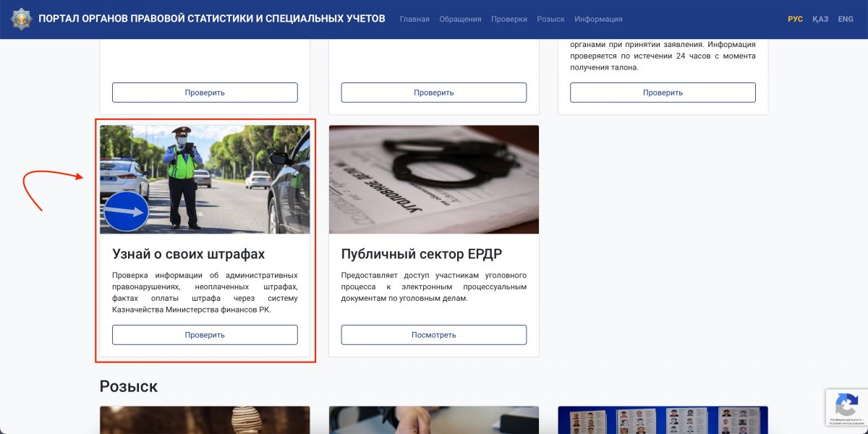
Task: Click Проверить button in top-left card
Action: (x=205, y=93)
